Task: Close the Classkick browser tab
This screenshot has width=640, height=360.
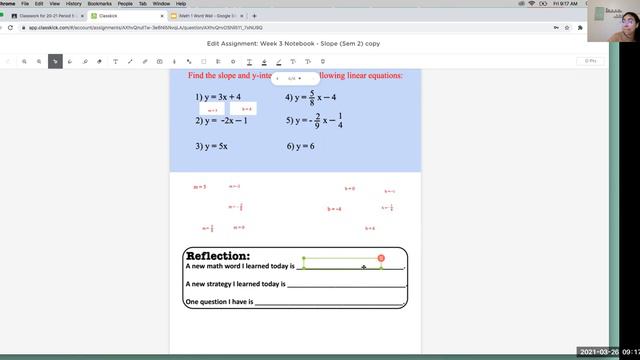Action: pos(162,16)
